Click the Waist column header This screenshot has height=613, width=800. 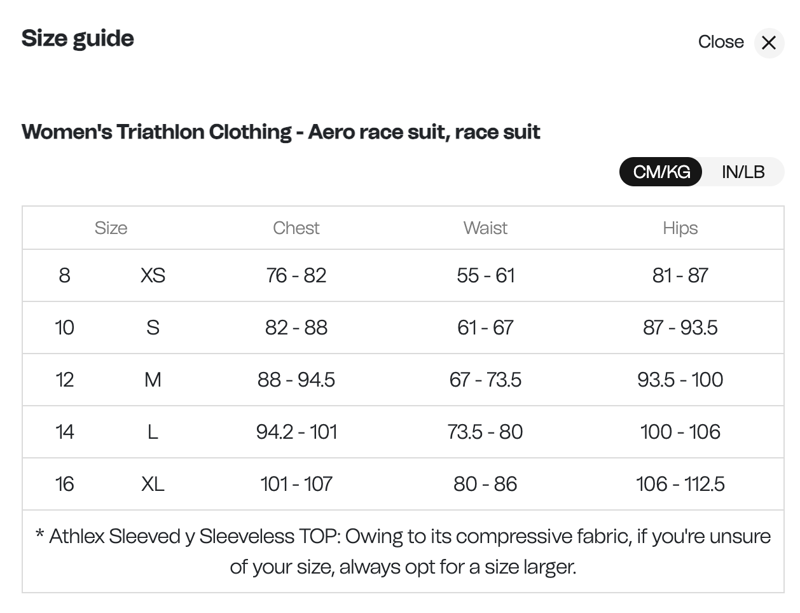pyautogui.click(x=486, y=228)
